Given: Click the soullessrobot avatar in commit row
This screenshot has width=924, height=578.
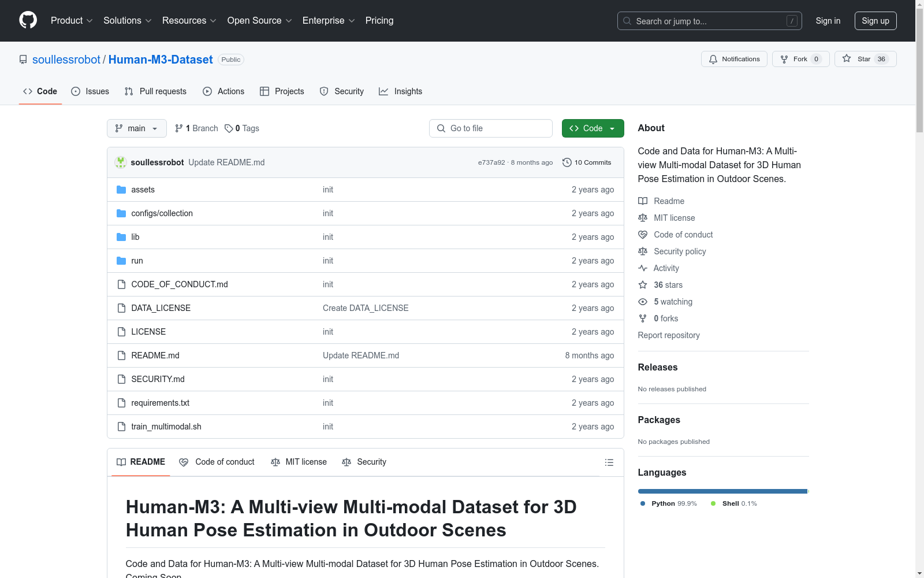Looking at the screenshot, I should 121,162.
